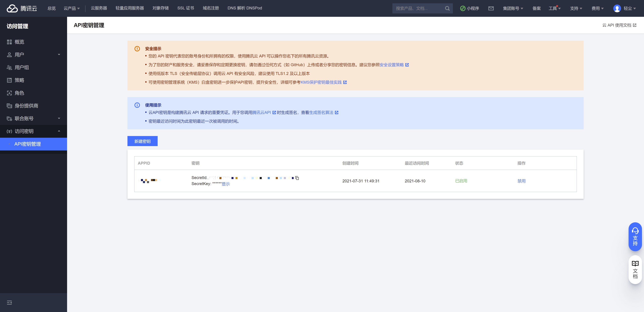Viewport: 644px width, 312px height.
Task: Open the 安全设置策略 link
Action: point(391,65)
